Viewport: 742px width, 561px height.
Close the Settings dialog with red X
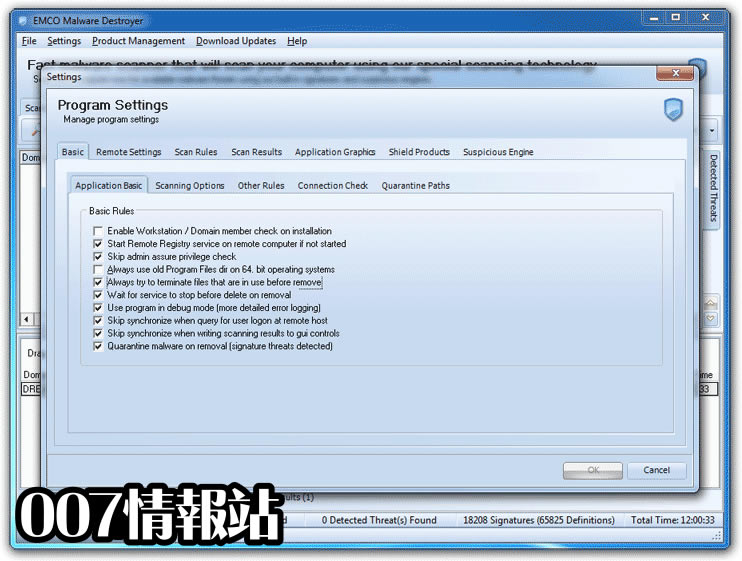point(675,73)
